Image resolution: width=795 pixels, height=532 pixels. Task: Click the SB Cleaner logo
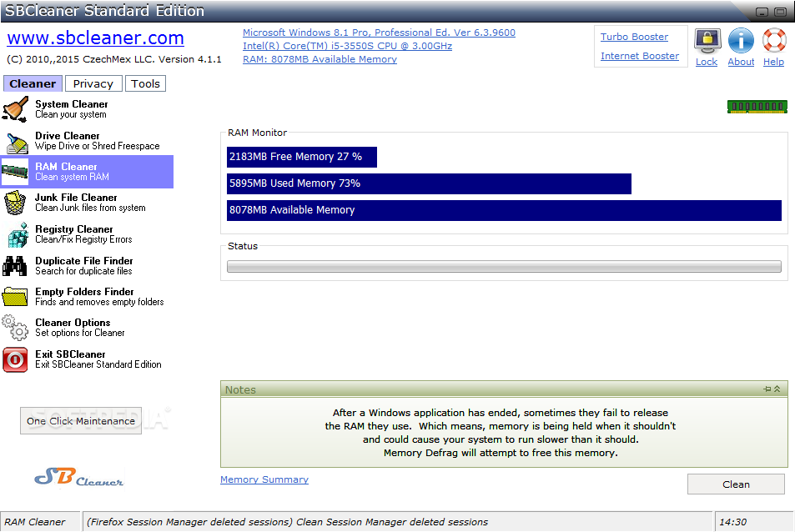(79, 476)
